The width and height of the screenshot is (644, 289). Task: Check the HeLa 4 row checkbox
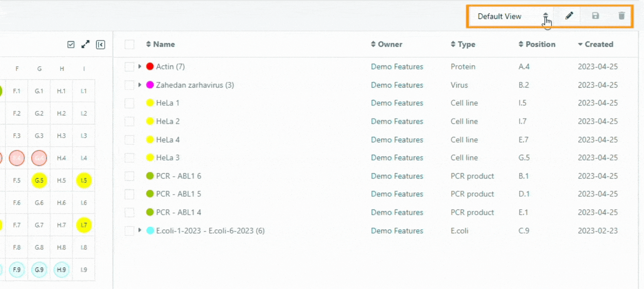point(129,140)
